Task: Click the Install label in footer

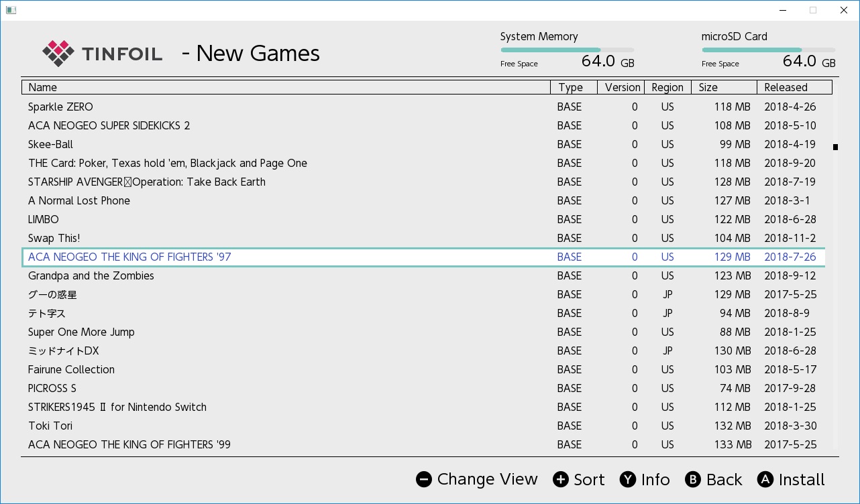Action: click(x=802, y=479)
